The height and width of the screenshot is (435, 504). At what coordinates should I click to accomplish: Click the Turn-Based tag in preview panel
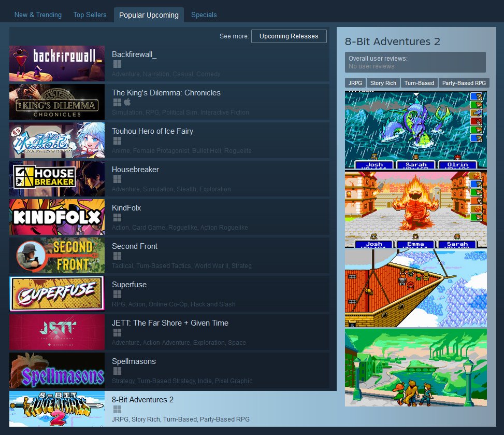point(419,83)
